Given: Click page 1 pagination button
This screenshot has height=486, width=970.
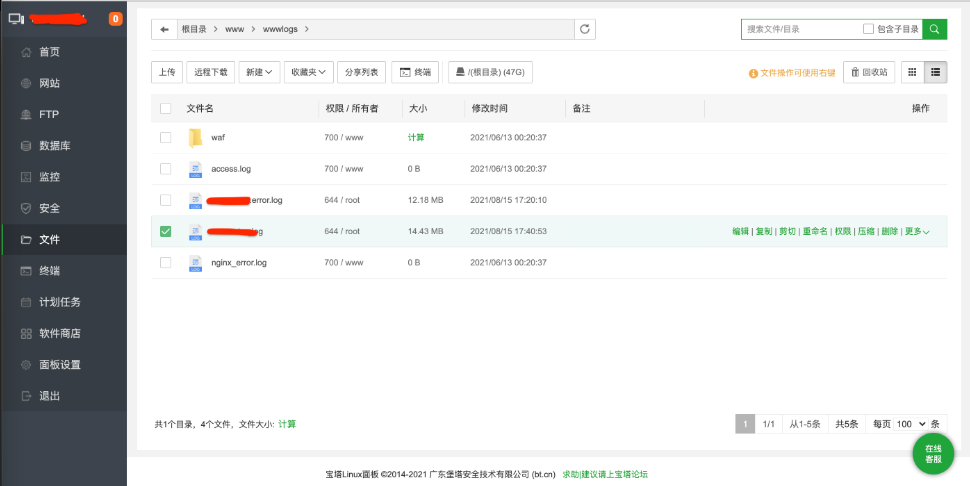Looking at the screenshot, I should tap(745, 424).
